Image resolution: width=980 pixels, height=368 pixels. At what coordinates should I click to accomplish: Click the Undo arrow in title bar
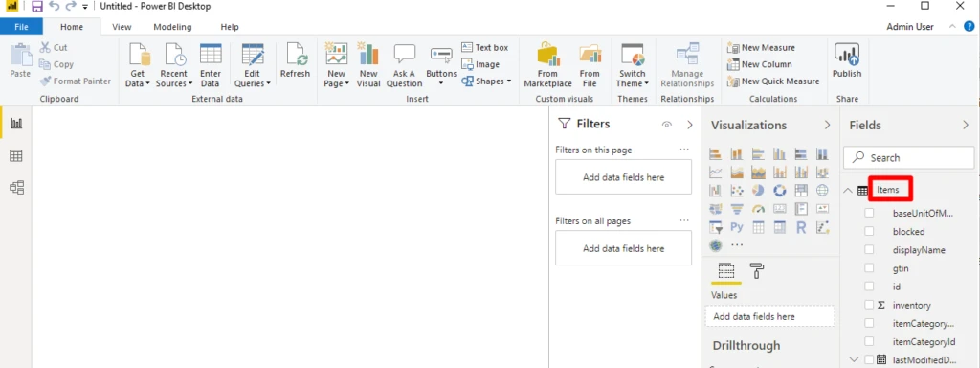click(x=55, y=7)
